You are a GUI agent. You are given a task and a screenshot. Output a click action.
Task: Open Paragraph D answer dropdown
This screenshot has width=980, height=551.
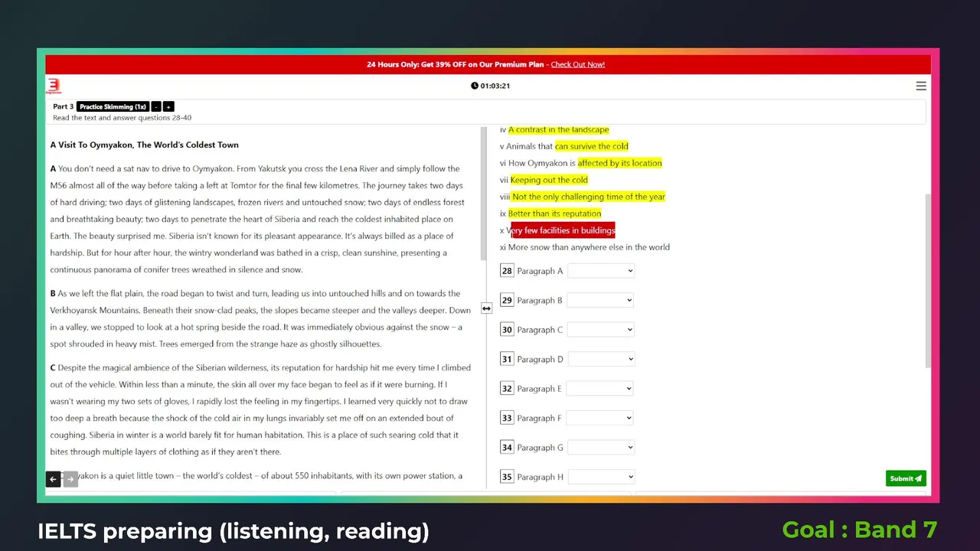[601, 359]
